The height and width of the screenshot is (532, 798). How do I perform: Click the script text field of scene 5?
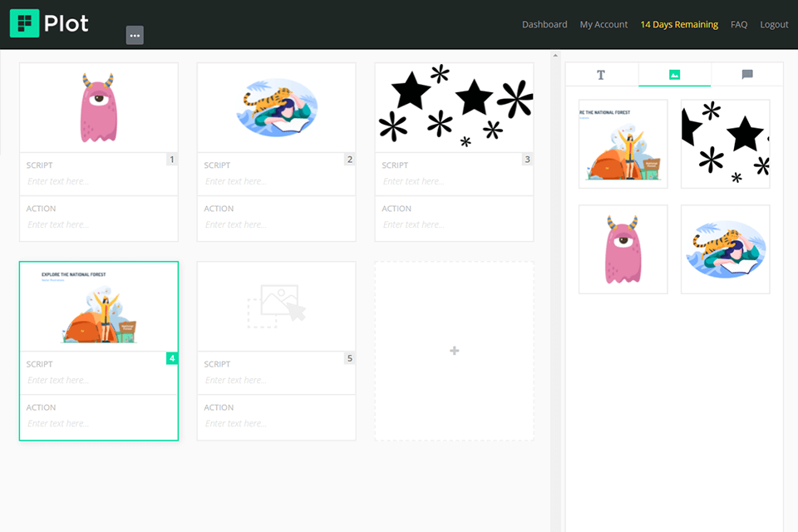(277, 380)
